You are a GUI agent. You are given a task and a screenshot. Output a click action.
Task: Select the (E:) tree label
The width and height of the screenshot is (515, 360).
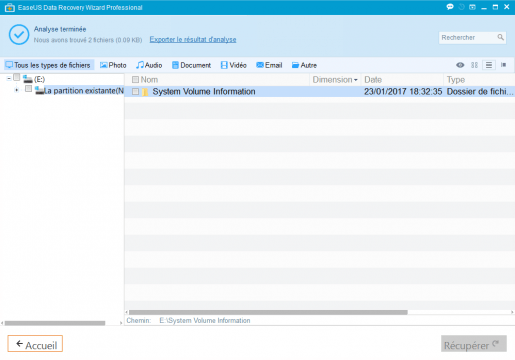39,79
